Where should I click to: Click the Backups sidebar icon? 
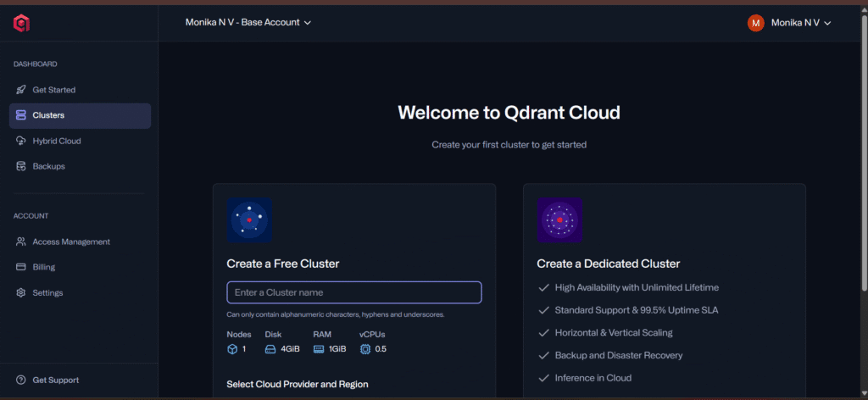click(21, 167)
